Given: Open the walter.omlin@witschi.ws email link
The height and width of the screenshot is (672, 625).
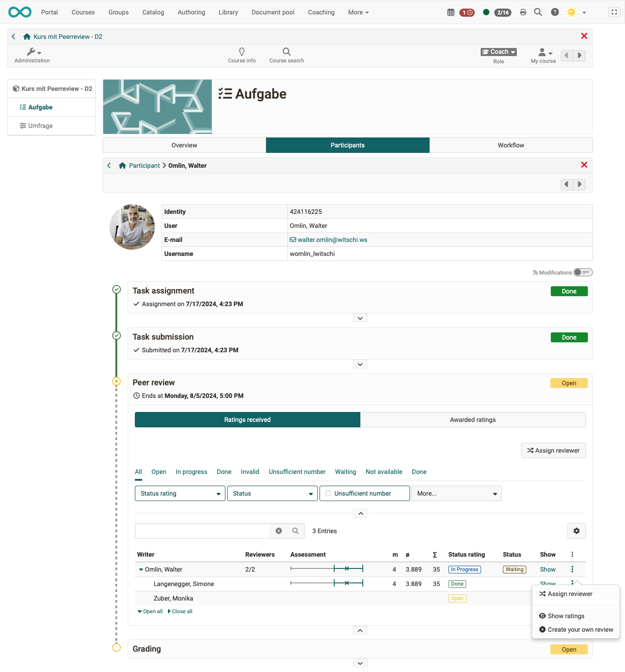Looking at the screenshot, I should [332, 240].
